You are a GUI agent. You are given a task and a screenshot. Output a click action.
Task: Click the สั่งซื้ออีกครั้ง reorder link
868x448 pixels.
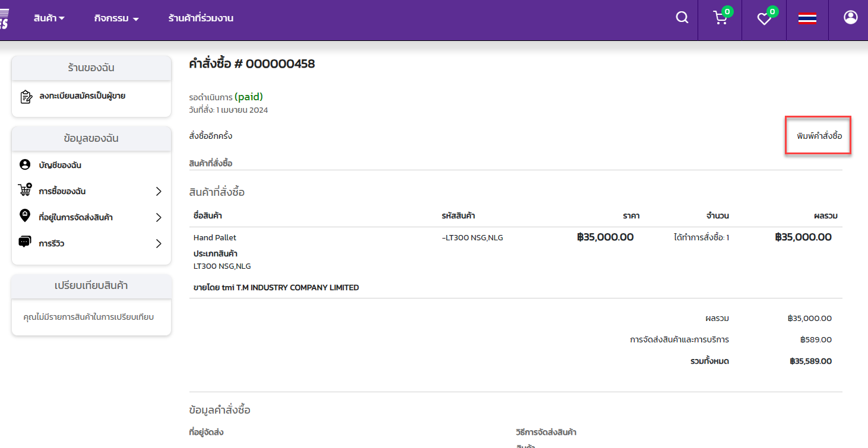coord(211,136)
